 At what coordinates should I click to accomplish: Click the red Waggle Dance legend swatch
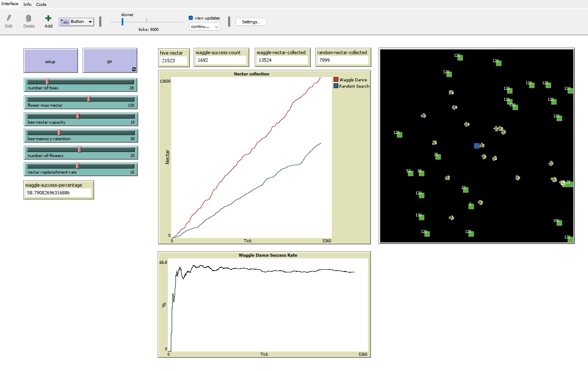coord(336,80)
